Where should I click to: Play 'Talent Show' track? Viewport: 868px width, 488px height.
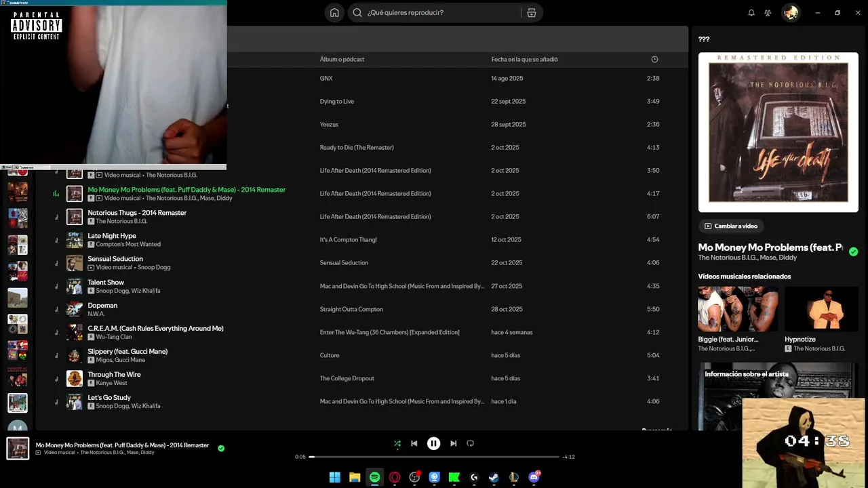click(x=106, y=282)
